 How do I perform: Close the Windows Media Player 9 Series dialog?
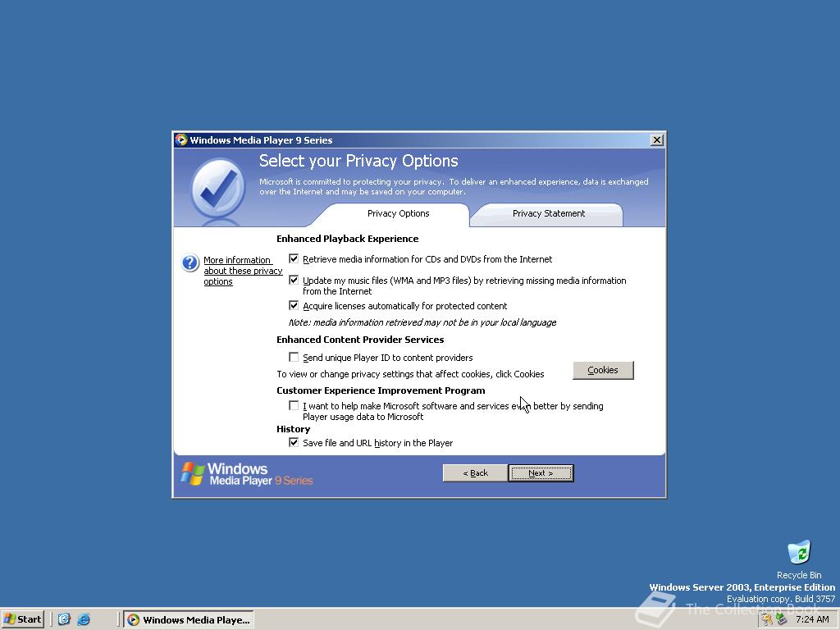pos(657,139)
